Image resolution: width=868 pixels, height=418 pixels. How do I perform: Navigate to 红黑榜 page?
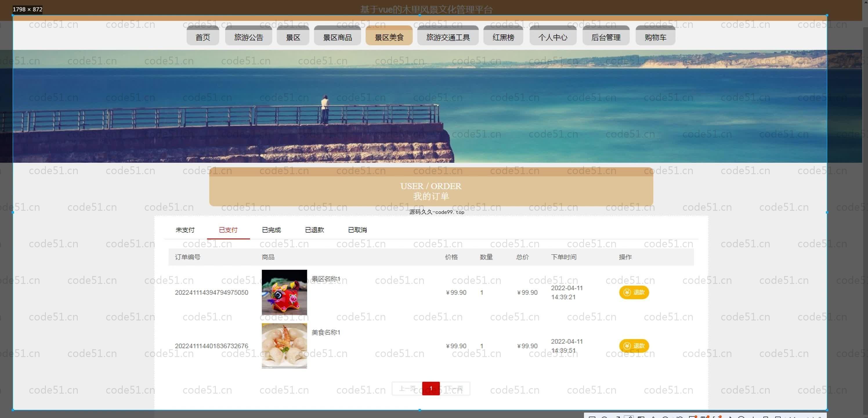pos(503,37)
